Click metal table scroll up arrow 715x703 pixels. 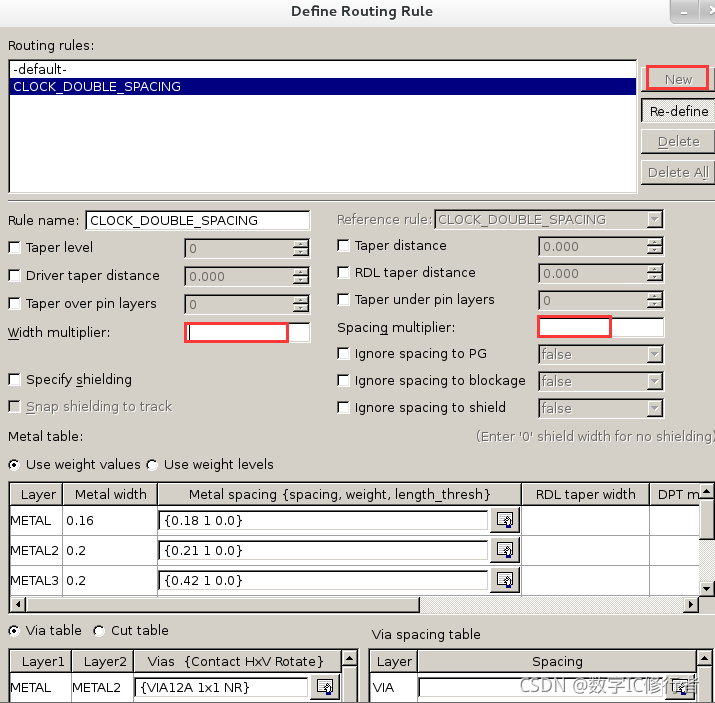706,491
